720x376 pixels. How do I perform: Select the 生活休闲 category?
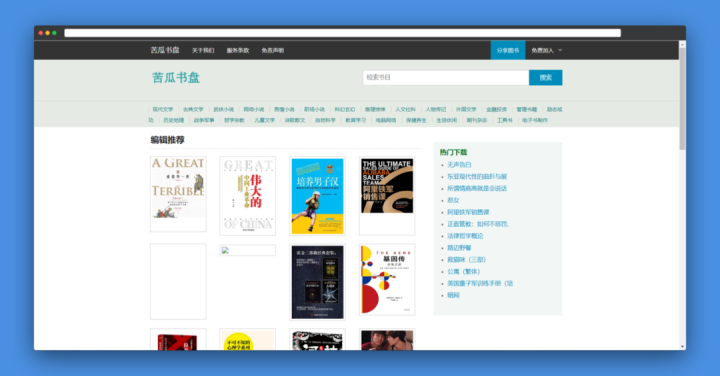[x=446, y=120]
